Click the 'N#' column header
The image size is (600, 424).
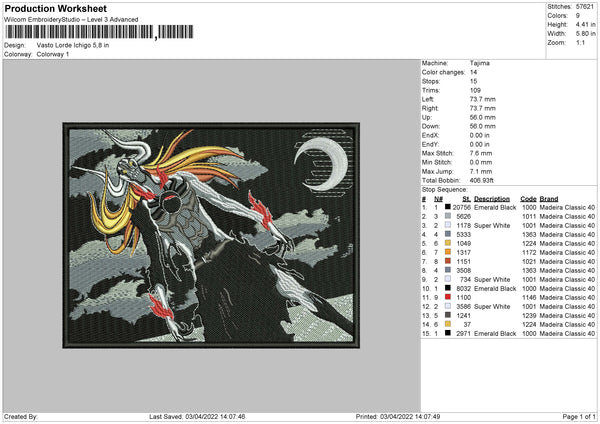(438, 199)
